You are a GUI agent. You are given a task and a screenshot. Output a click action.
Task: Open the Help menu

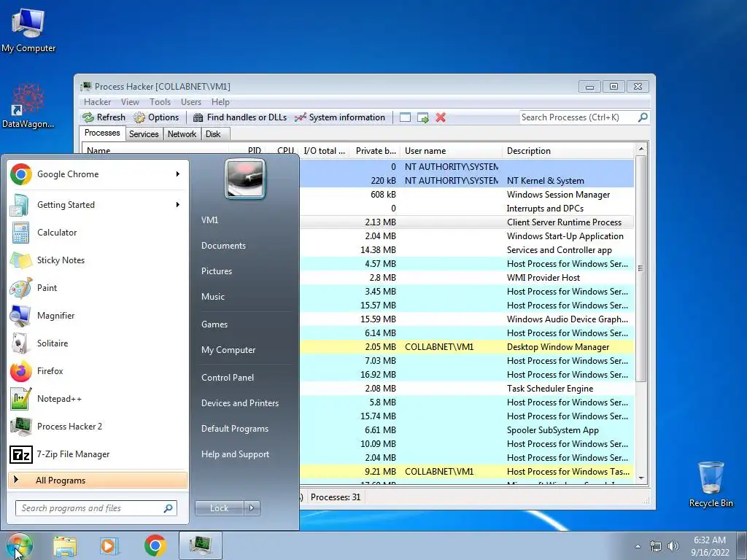pyautogui.click(x=220, y=102)
